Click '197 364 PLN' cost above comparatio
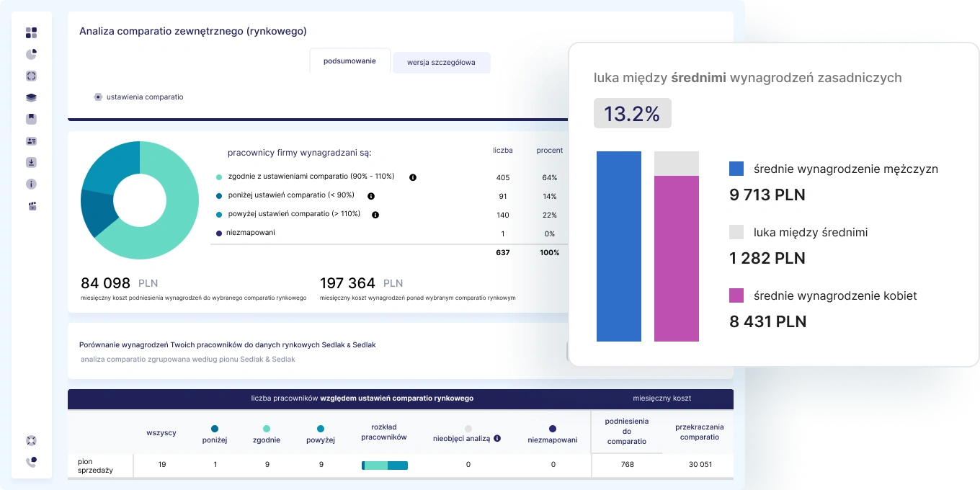This screenshot has height=490, width=980. pos(362,283)
